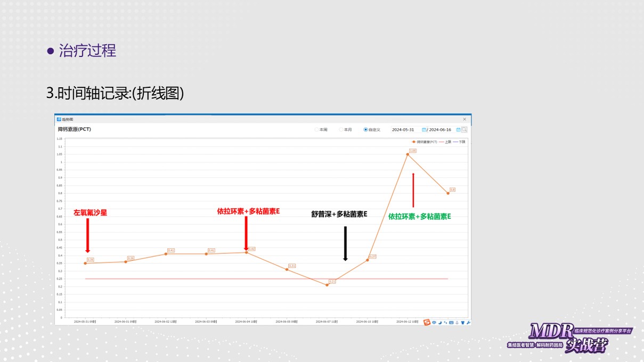Select the 本月 radio button
The width and height of the screenshot is (644, 362).
coord(341,129)
